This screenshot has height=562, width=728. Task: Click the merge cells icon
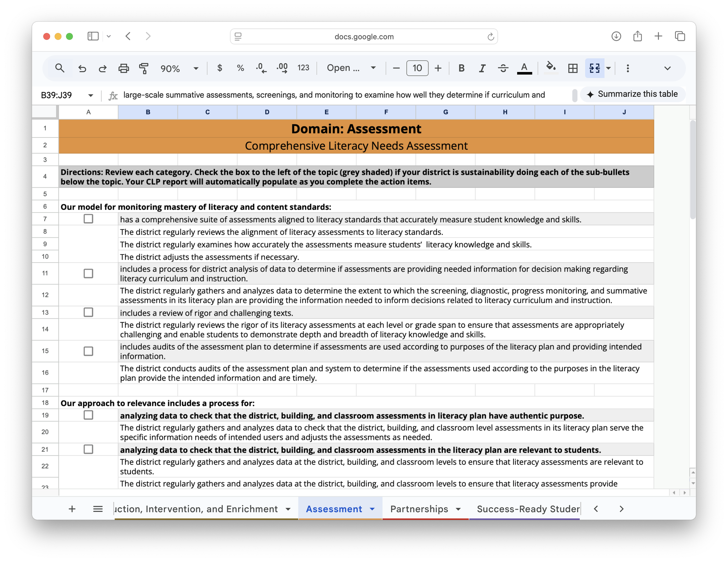pos(594,68)
